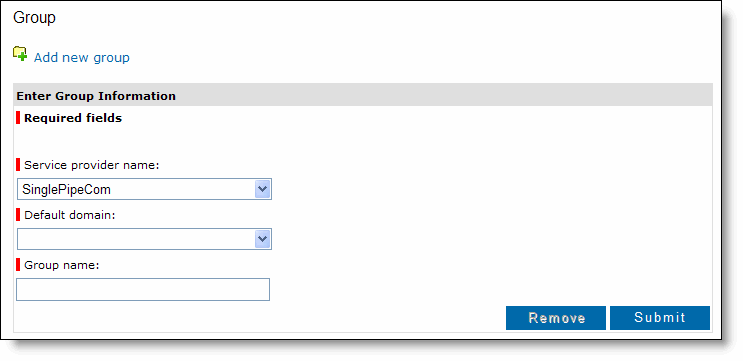
Task: Click the SinglePipeCom selected value text
Action: (66, 190)
